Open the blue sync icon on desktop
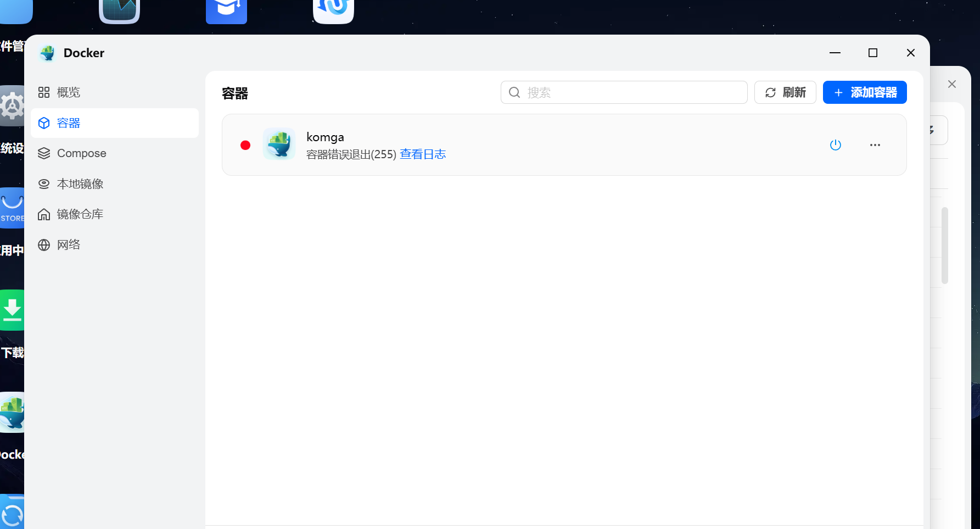 pos(12,512)
